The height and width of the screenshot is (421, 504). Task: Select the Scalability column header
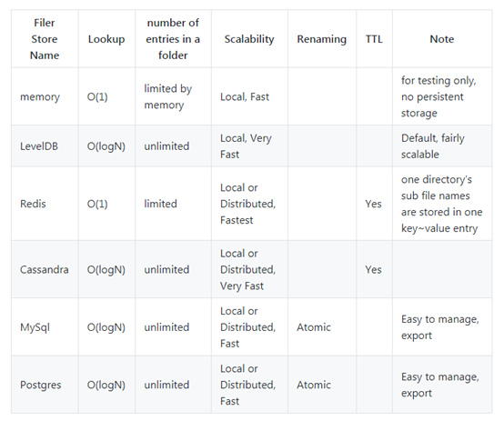(x=249, y=39)
